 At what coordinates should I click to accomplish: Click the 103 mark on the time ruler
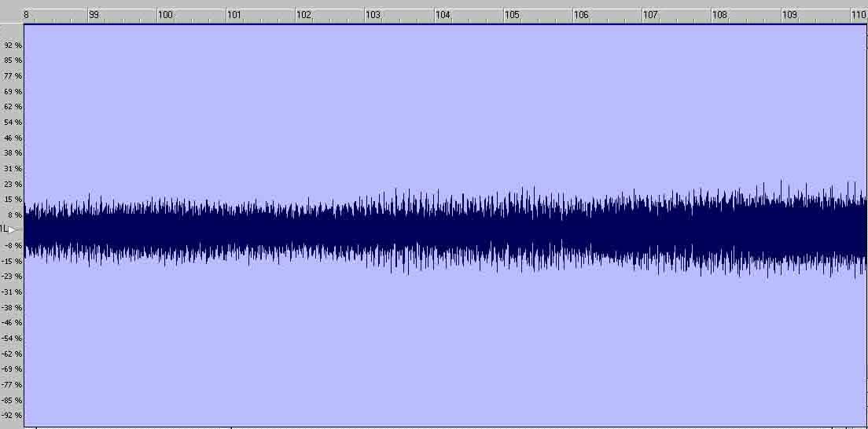pyautogui.click(x=373, y=15)
